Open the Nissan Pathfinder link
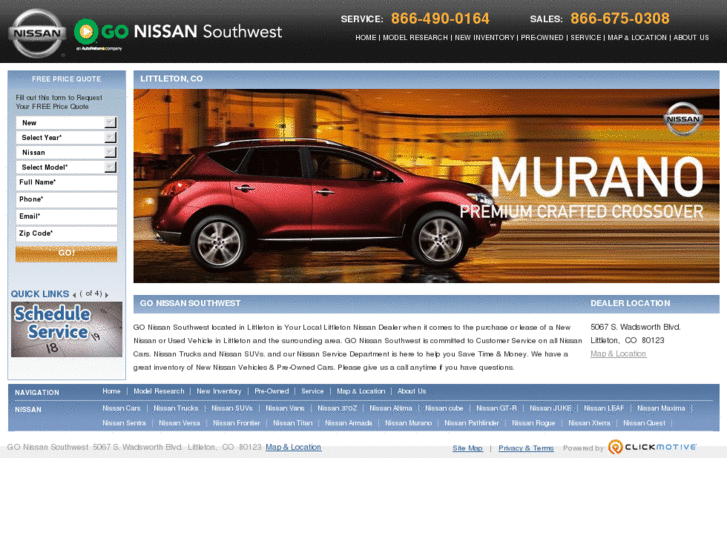This screenshot has width=727, height=545. click(472, 423)
